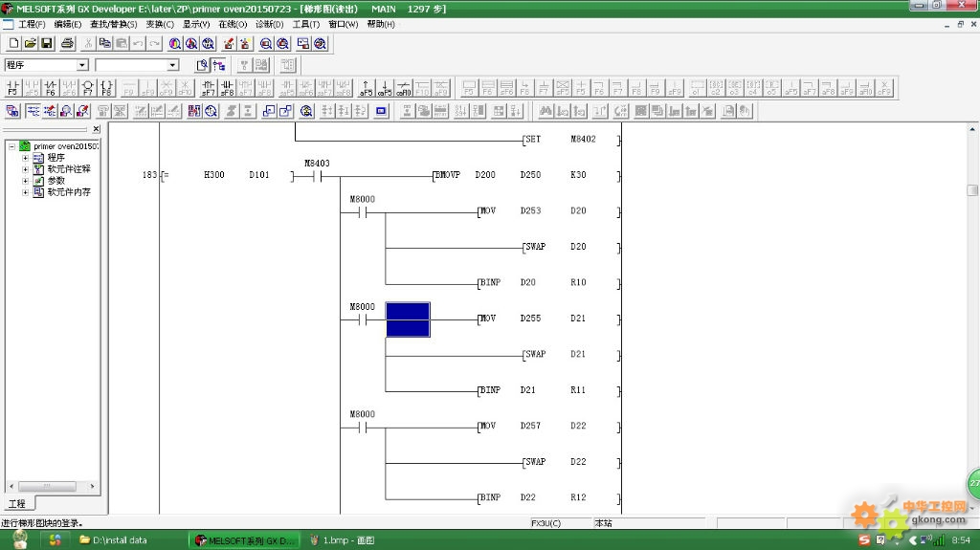
Task: Click the blue rectangle remote operation icon
Action: tap(381, 111)
